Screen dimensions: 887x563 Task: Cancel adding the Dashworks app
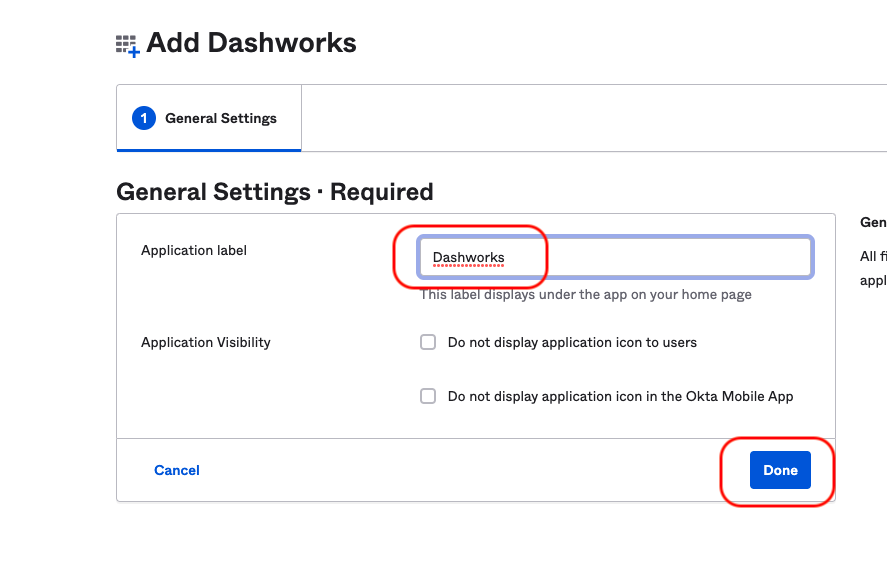(177, 470)
